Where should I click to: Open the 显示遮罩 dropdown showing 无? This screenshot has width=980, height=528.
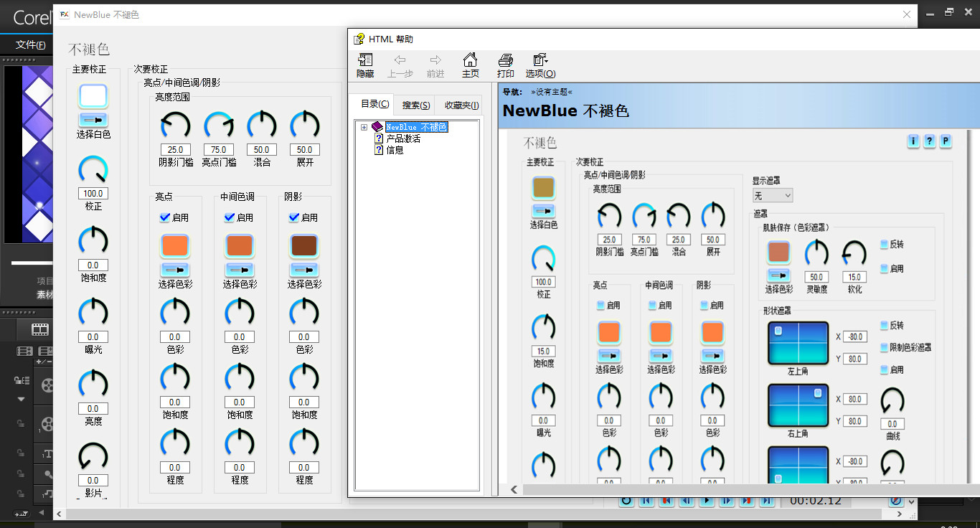point(773,195)
